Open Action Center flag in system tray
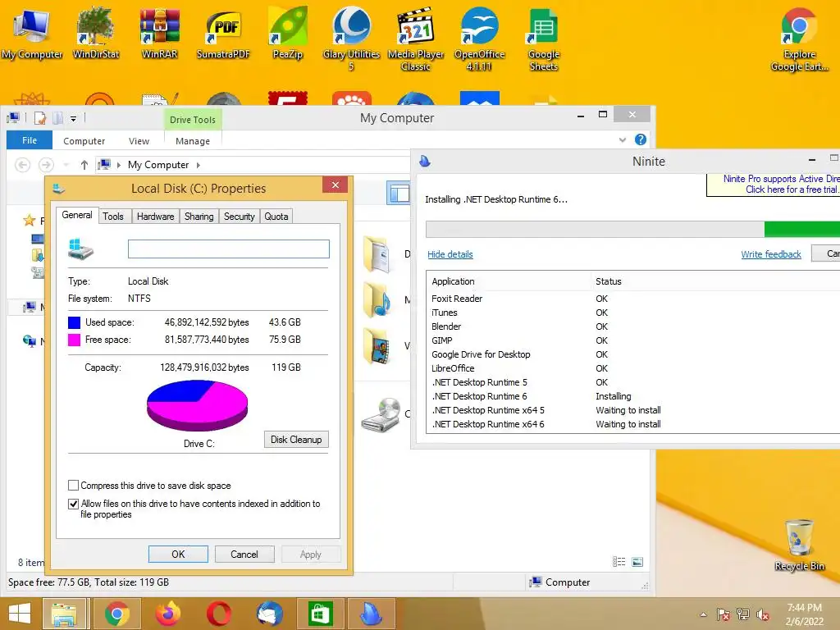The height and width of the screenshot is (630, 840). (x=723, y=615)
